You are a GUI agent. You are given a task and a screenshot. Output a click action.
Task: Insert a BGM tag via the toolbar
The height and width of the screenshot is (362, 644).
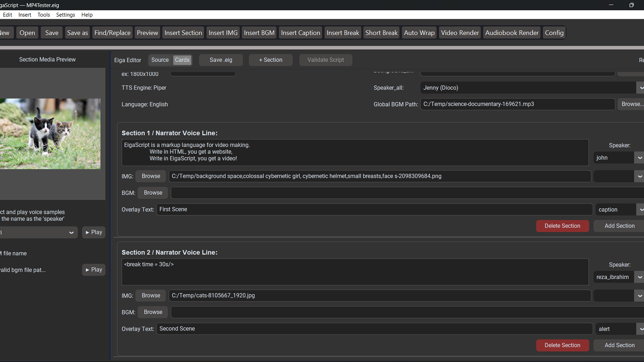click(259, 33)
